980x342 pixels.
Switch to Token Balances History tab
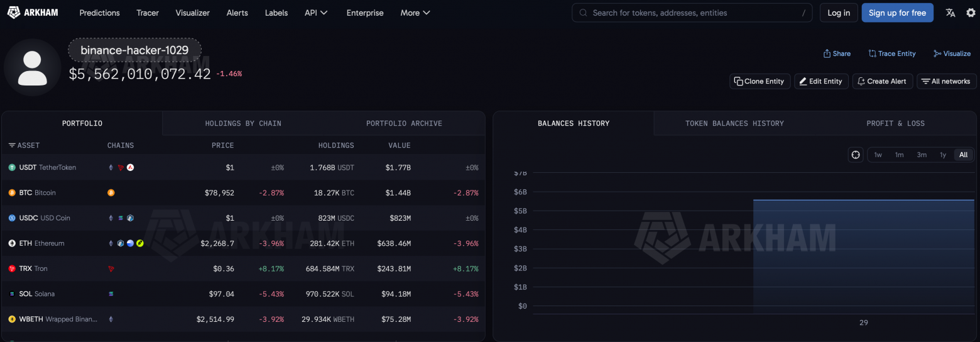coord(734,123)
